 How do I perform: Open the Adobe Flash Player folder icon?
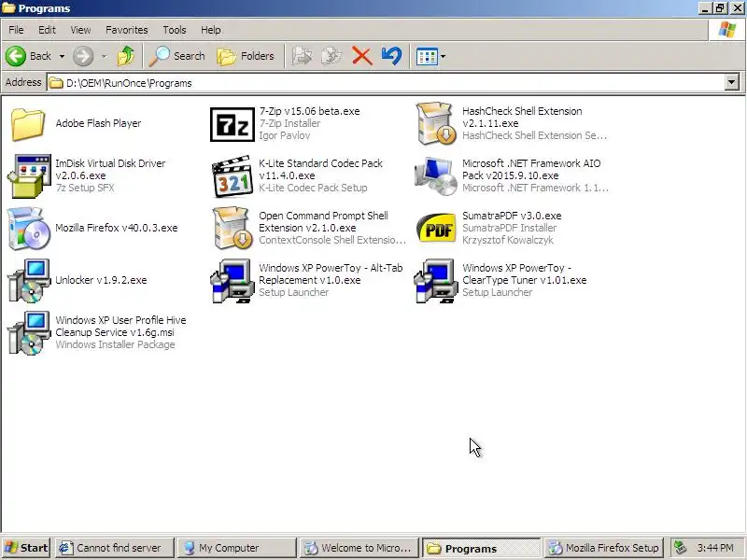tap(28, 124)
